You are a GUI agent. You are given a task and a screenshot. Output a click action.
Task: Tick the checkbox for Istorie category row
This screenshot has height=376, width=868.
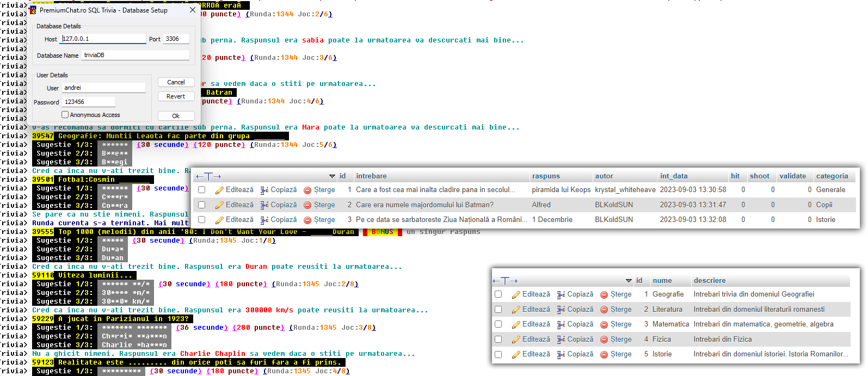tap(498, 354)
